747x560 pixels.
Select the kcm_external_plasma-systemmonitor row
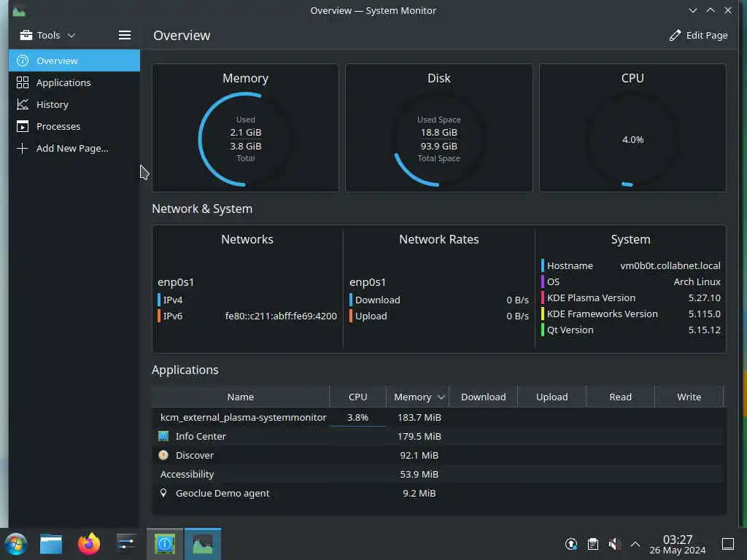[438, 417]
